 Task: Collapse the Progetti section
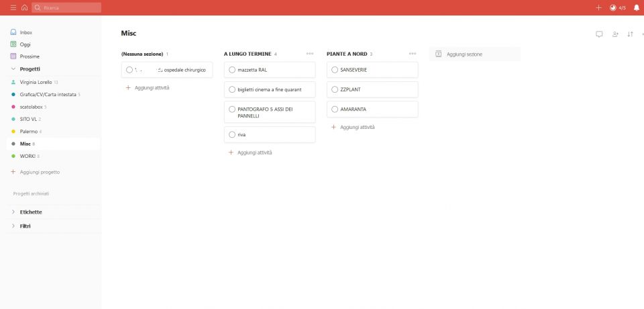point(13,69)
